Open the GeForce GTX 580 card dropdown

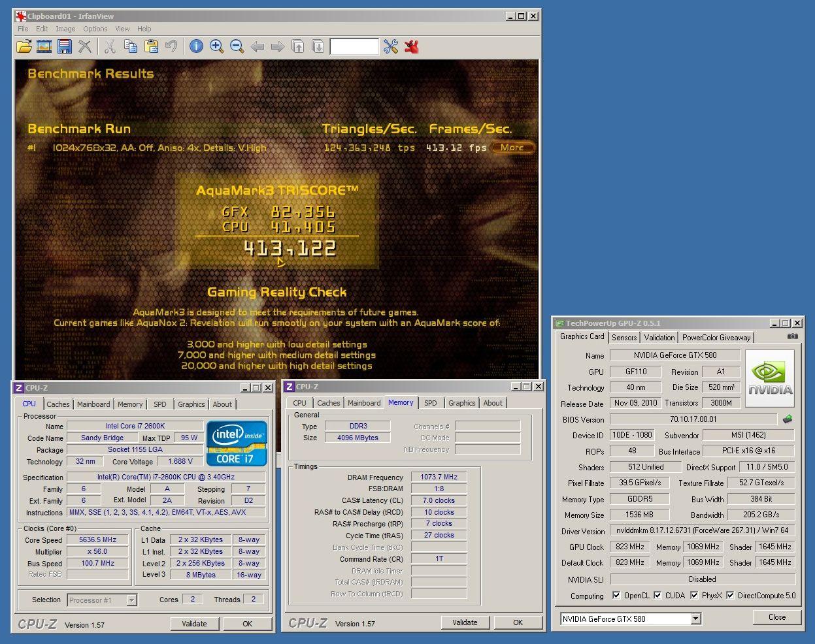click(695, 619)
